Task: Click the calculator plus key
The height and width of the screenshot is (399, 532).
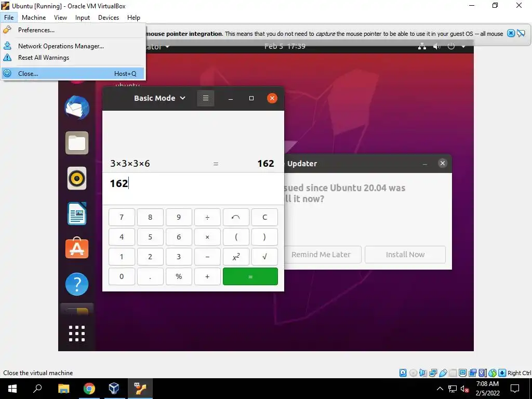Action: [x=207, y=276]
